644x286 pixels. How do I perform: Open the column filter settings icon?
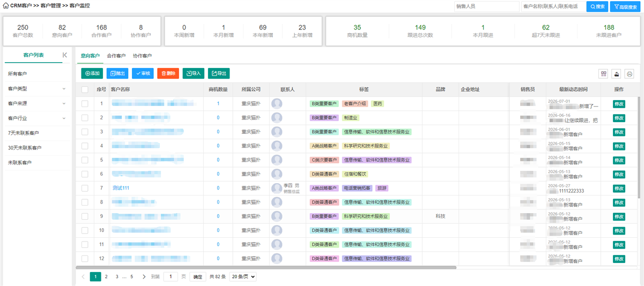tap(604, 74)
